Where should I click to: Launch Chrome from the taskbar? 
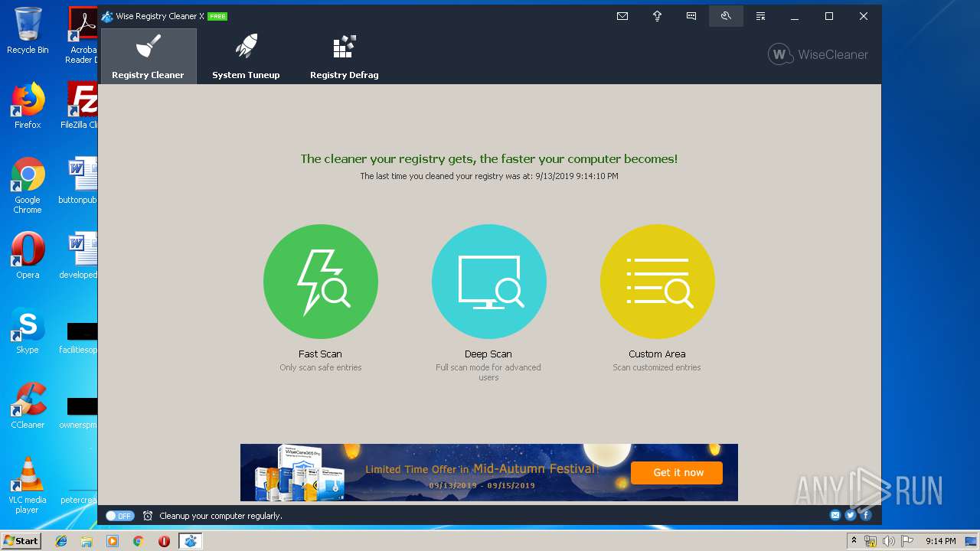coord(138,541)
